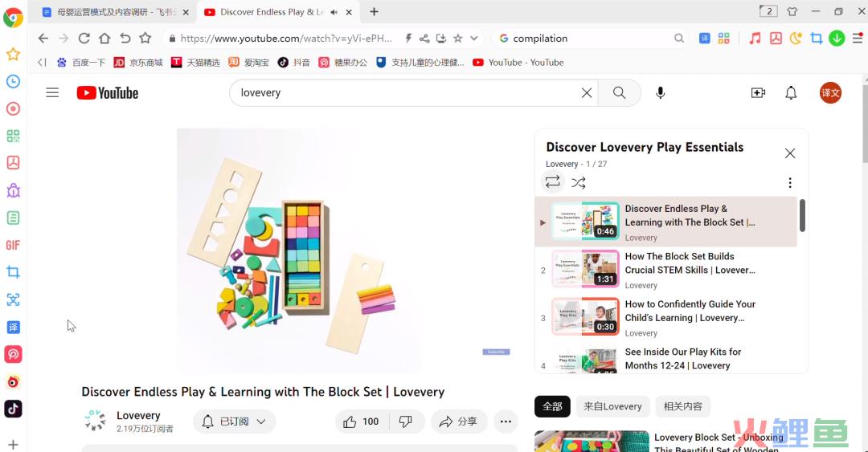Switch to the 母婴运营模式 tab

pos(109,12)
